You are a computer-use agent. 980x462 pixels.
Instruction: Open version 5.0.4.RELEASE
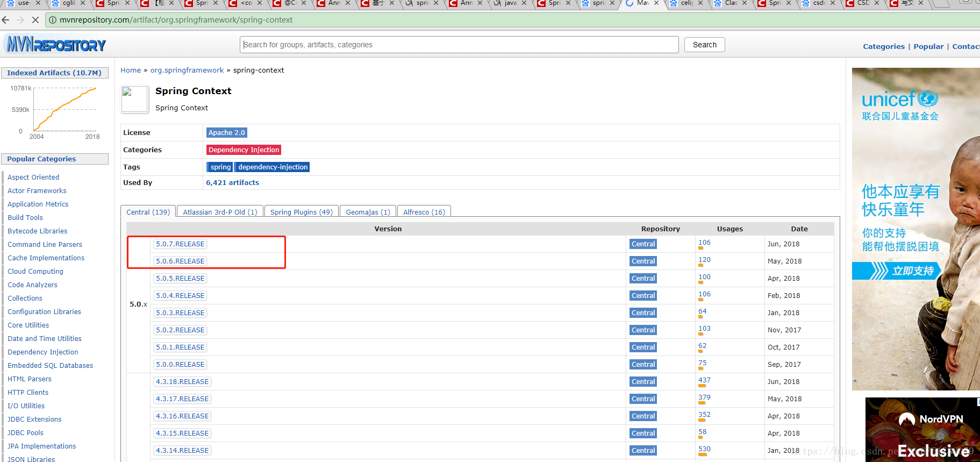point(180,295)
